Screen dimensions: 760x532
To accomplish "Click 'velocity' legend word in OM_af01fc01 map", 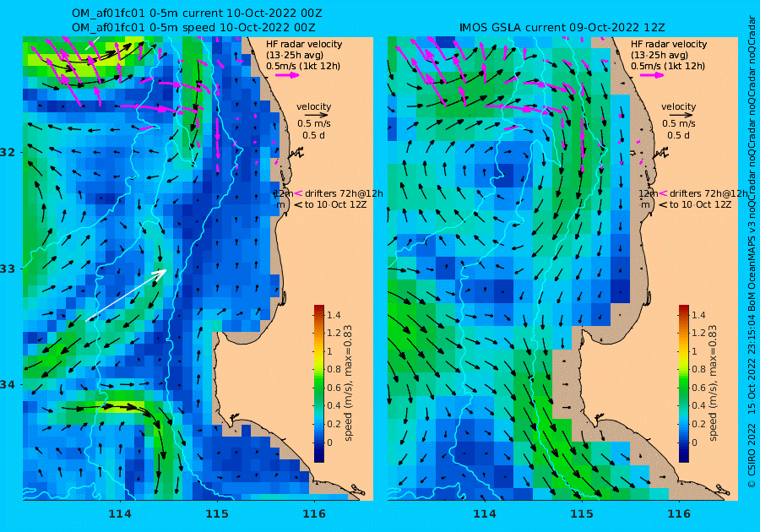I will [313, 106].
